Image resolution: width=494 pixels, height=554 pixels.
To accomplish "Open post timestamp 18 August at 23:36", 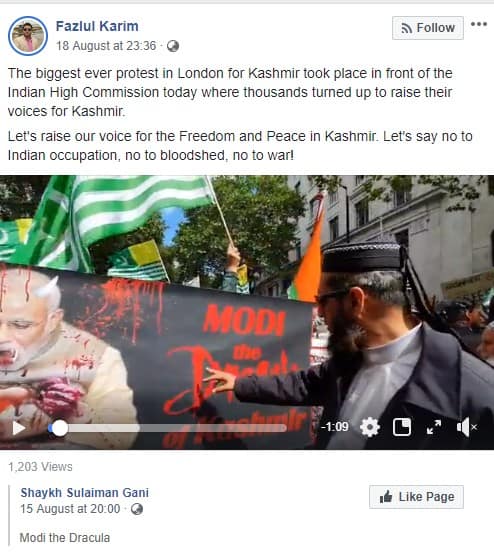I will pyautogui.click(x=106, y=46).
